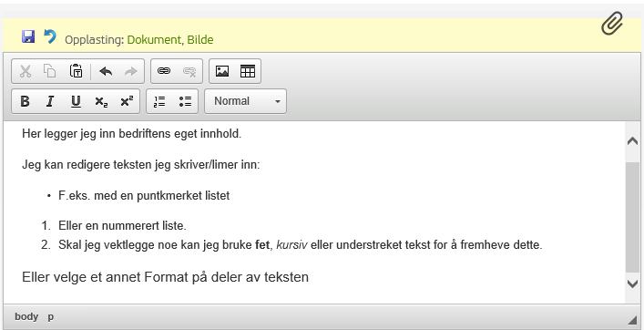Insert a table with the grid icon
This screenshot has width=644, height=330.
coord(248,71)
